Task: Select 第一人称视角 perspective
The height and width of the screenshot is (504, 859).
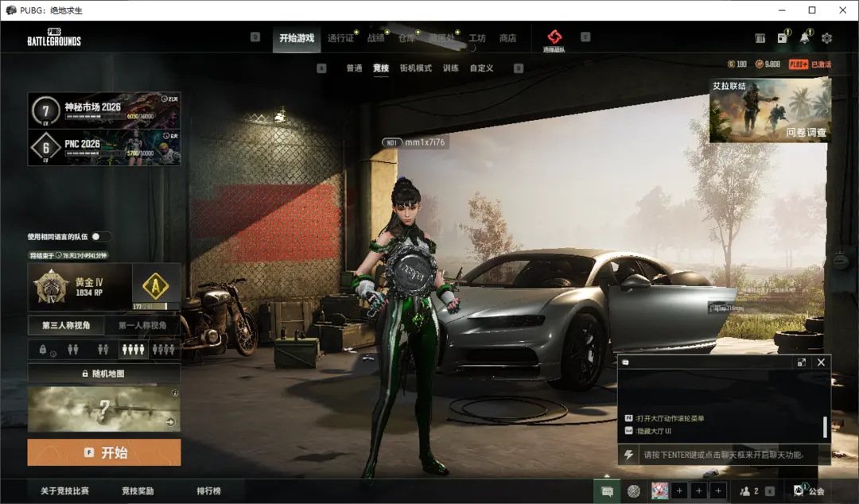Action: coord(142,325)
